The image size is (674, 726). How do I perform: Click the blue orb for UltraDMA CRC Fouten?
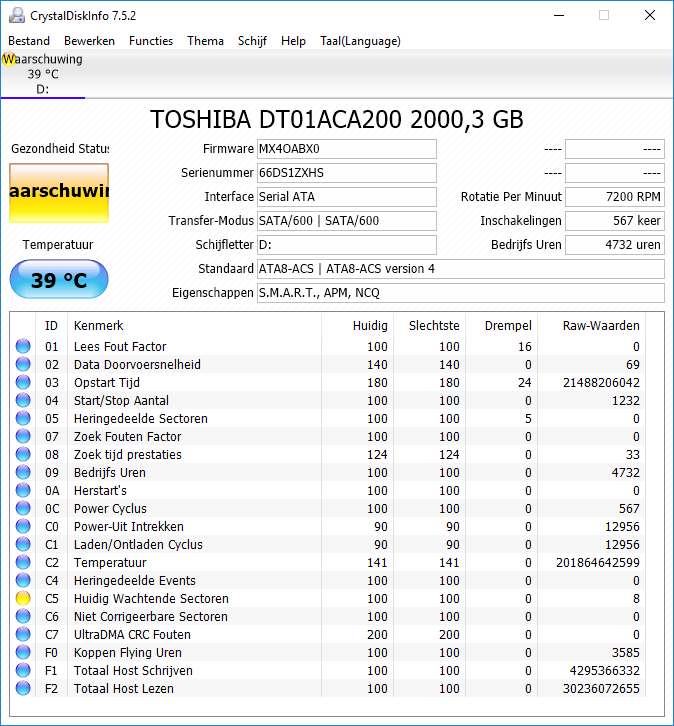click(23, 634)
